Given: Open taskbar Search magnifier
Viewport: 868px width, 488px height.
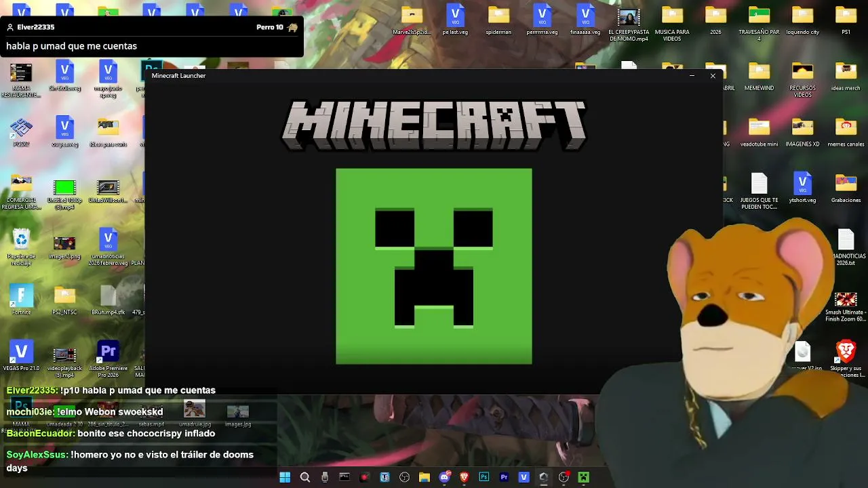Looking at the screenshot, I should (305, 477).
